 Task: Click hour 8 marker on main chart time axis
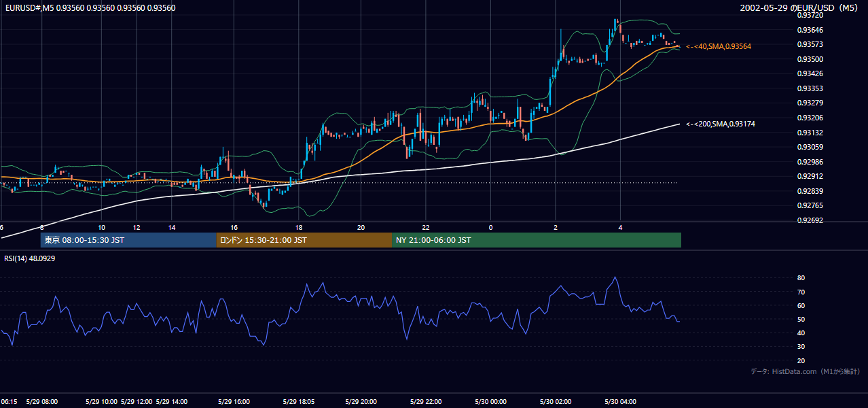pos(42,227)
